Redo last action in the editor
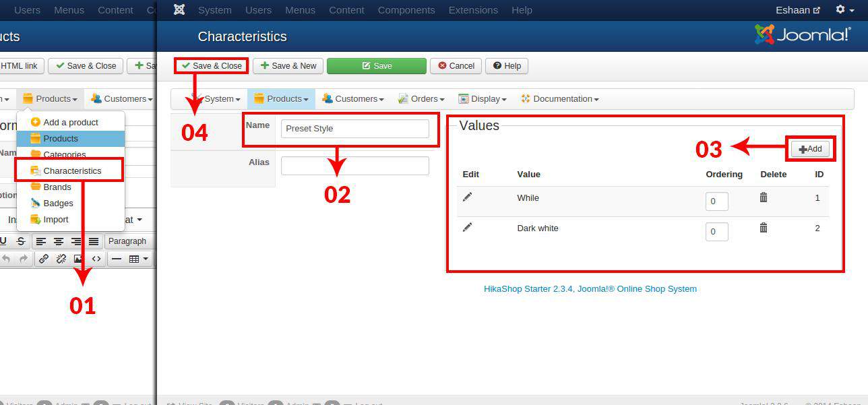 point(24,259)
